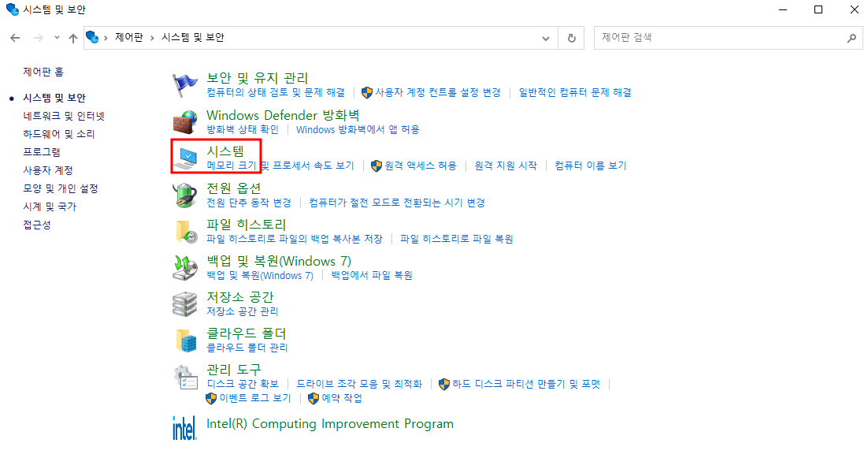Open the 관리 도구 gear checklist icon
This screenshot has height=469, width=868.
[x=185, y=377]
